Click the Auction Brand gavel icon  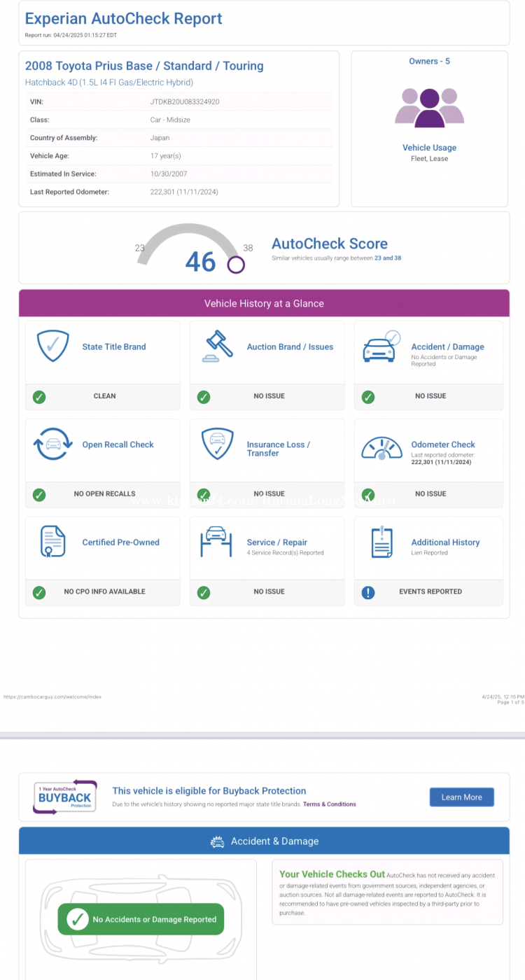point(218,346)
